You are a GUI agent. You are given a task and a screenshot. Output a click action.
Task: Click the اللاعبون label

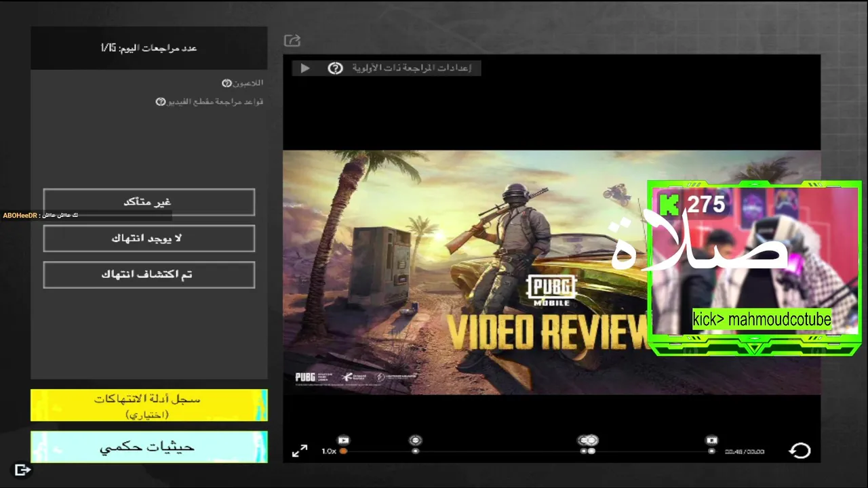pos(249,83)
